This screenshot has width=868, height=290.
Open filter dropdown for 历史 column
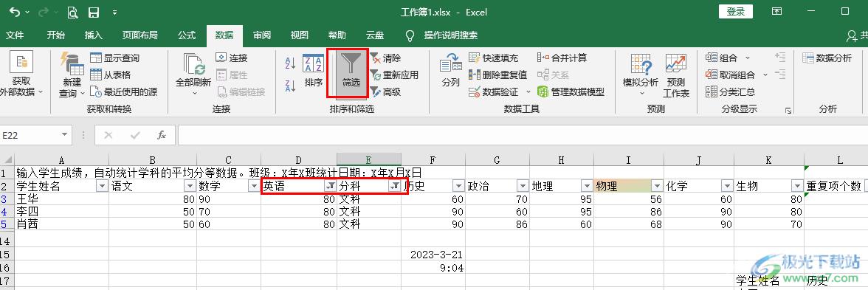(458, 186)
